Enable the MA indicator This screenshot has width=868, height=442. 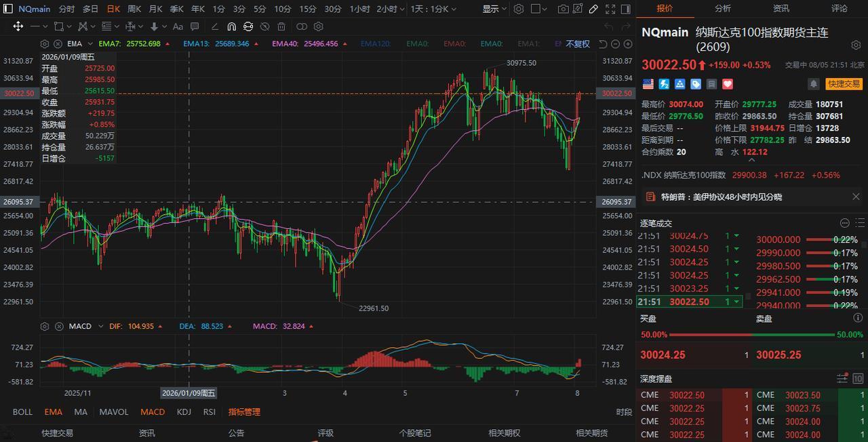coord(81,411)
